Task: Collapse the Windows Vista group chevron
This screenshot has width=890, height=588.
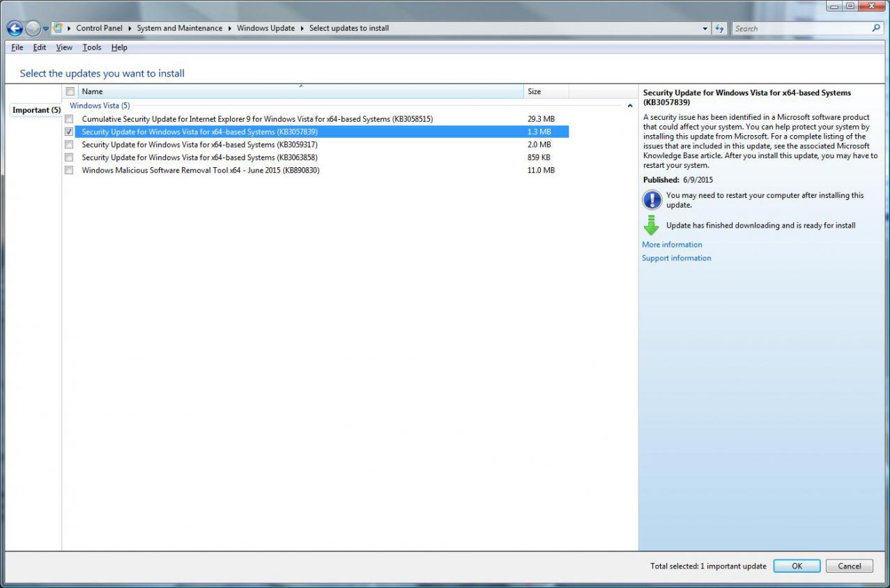Action: pyautogui.click(x=630, y=106)
